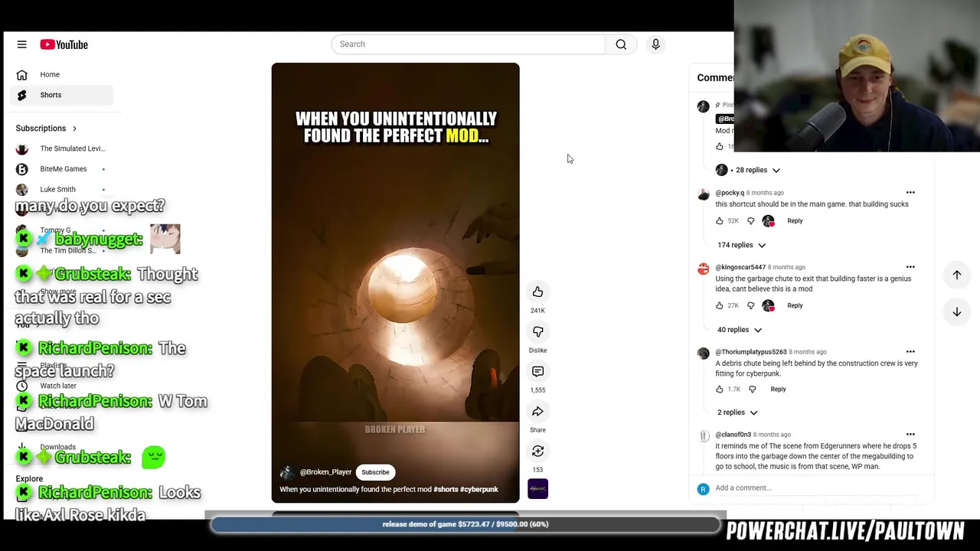Open the hamburger guide menu
Screen dimensions: 980x551
point(21,44)
